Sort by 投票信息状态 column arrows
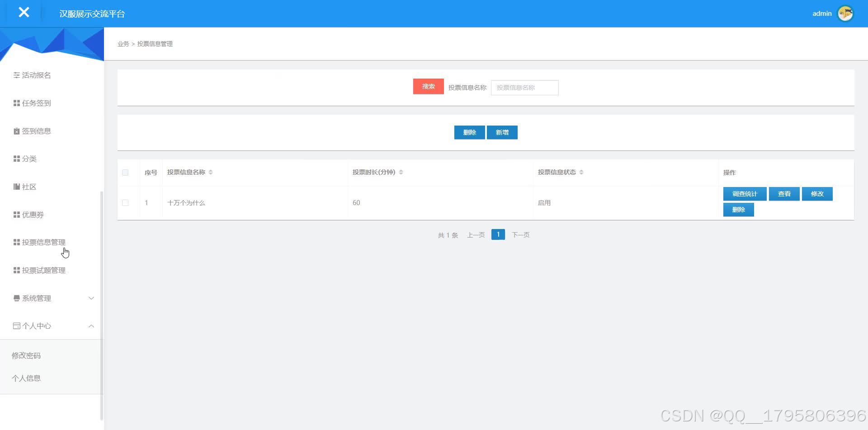 [581, 172]
